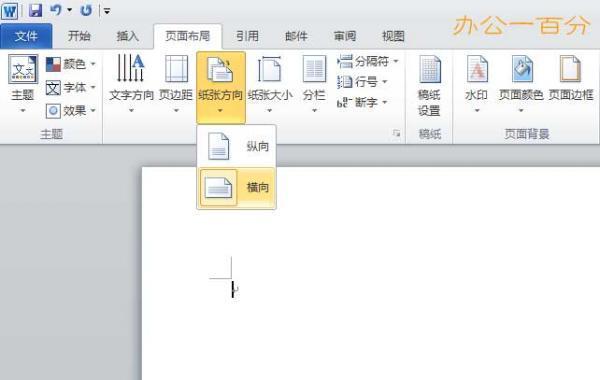Switch to the 引用 tab
The image size is (600, 380).
tap(247, 36)
